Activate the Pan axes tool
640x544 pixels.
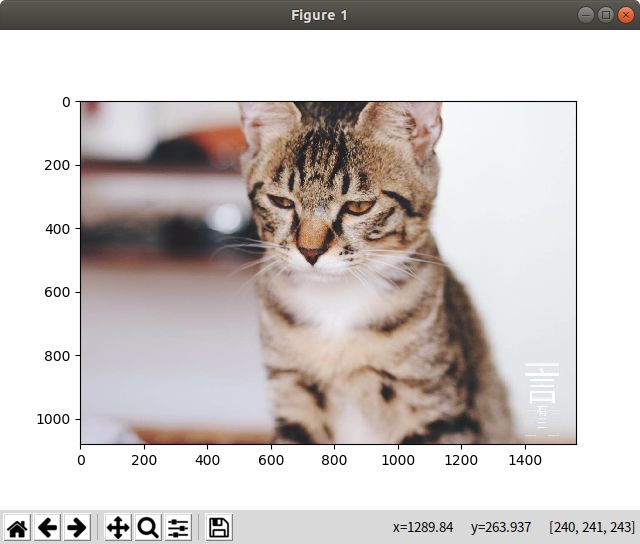(x=118, y=528)
